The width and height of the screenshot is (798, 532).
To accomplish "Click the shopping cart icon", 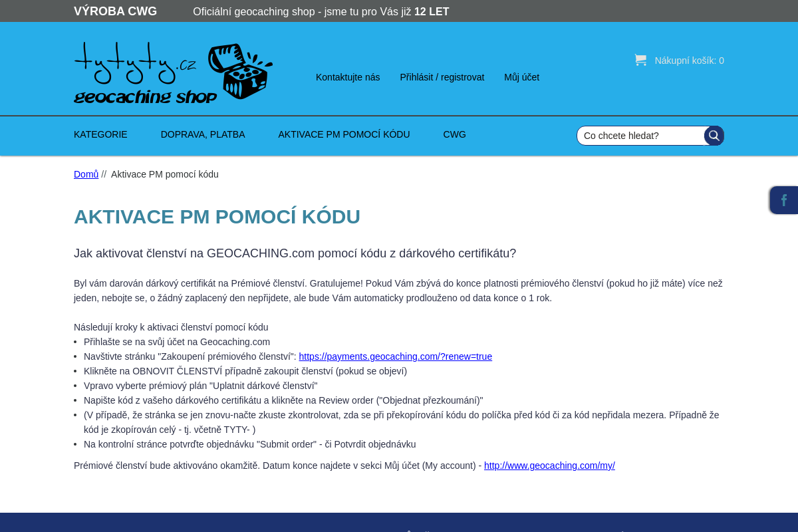I will pos(640,60).
